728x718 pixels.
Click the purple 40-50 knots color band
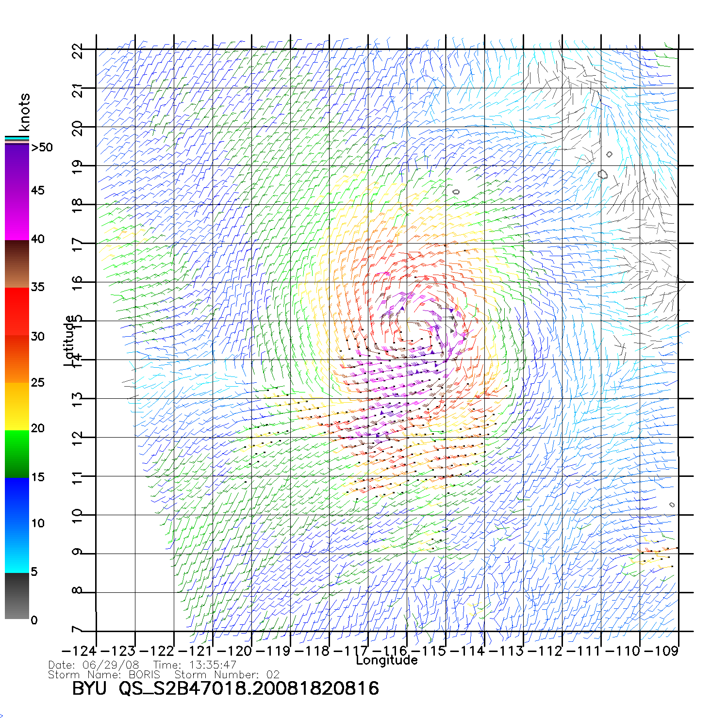pyautogui.click(x=17, y=192)
